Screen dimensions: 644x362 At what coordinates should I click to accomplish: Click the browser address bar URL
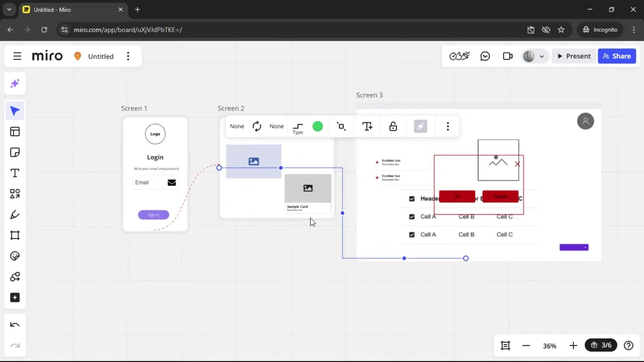[x=128, y=30]
